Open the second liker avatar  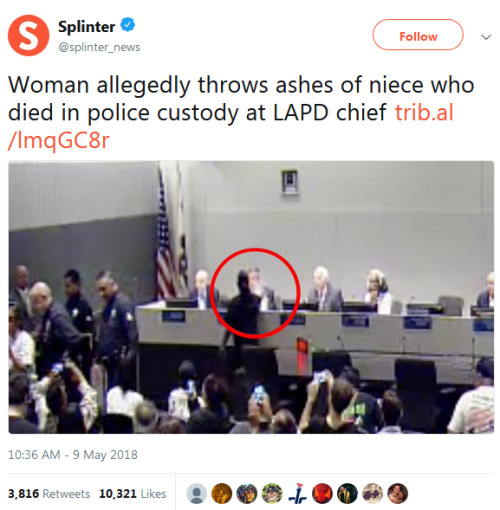coord(222,493)
